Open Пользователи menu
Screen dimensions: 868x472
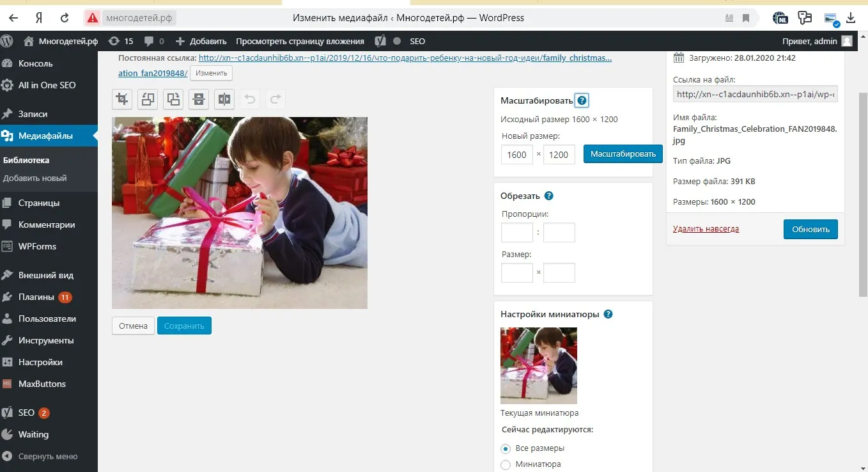pos(49,319)
